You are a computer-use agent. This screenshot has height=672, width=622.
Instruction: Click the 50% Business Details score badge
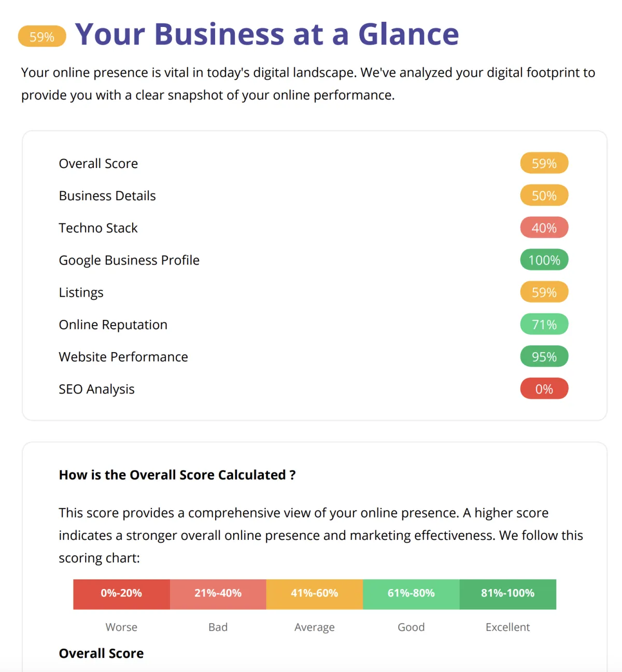pos(544,195)
